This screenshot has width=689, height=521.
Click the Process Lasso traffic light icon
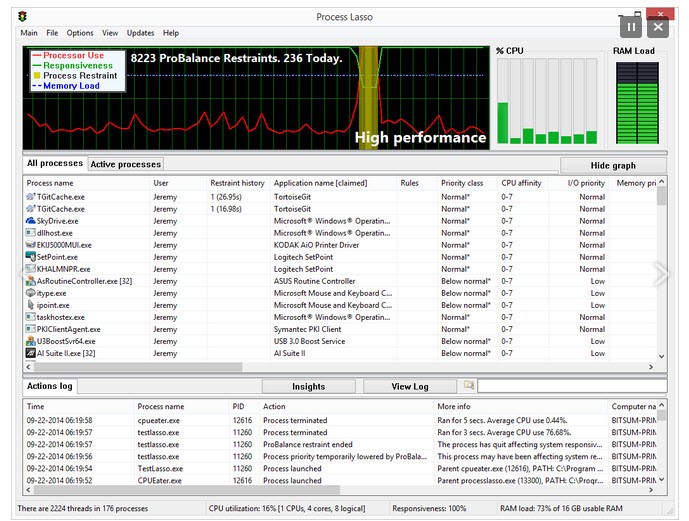[22, 17]
